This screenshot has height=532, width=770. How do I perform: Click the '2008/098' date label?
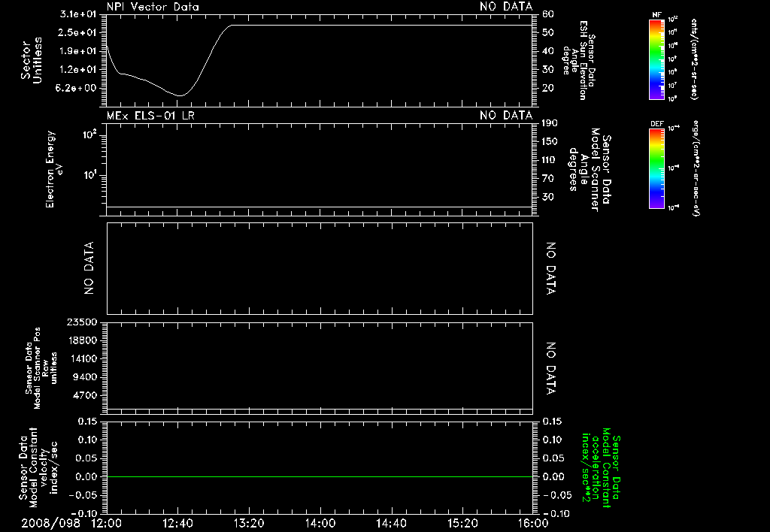50,523
